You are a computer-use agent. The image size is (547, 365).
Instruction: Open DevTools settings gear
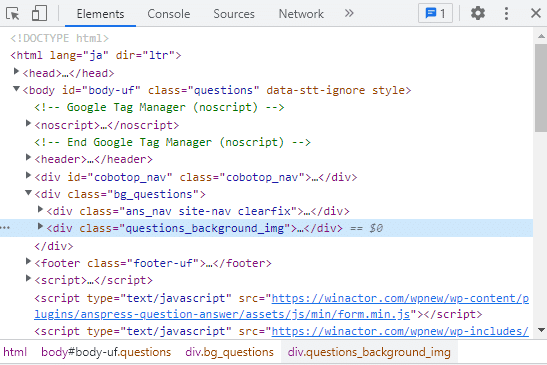tap(478, 13)
